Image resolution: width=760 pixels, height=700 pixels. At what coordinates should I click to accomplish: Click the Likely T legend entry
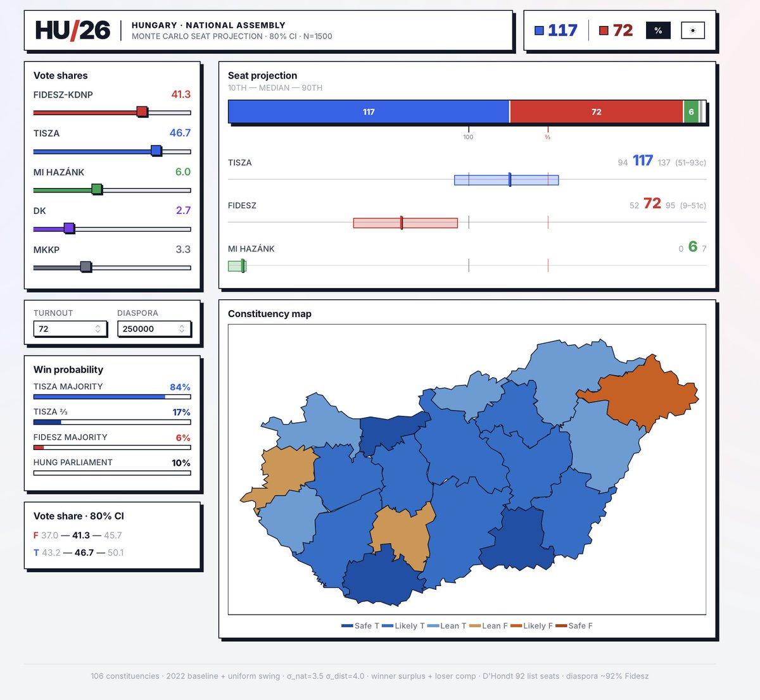(403, 625)
